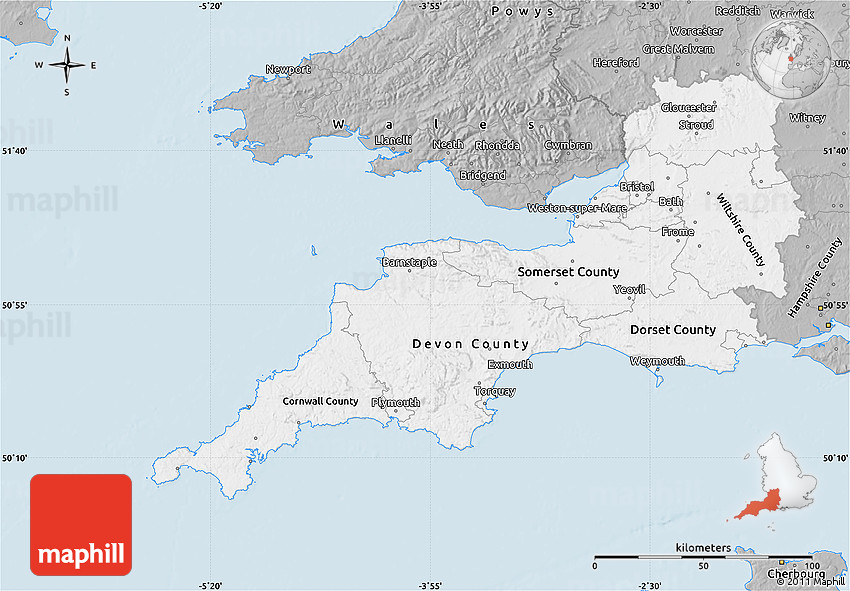Screen dimensions: 850x591
Task: Select the Wiltshire County label
Action: 741,230
